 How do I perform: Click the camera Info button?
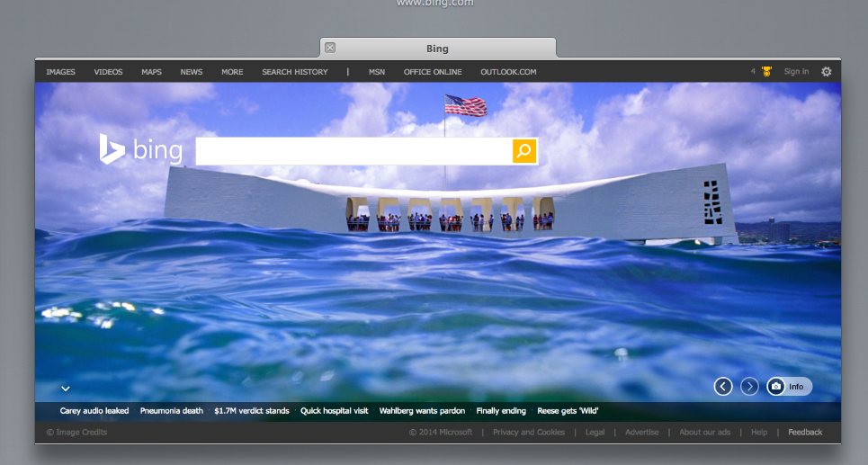tap(789, 387)
